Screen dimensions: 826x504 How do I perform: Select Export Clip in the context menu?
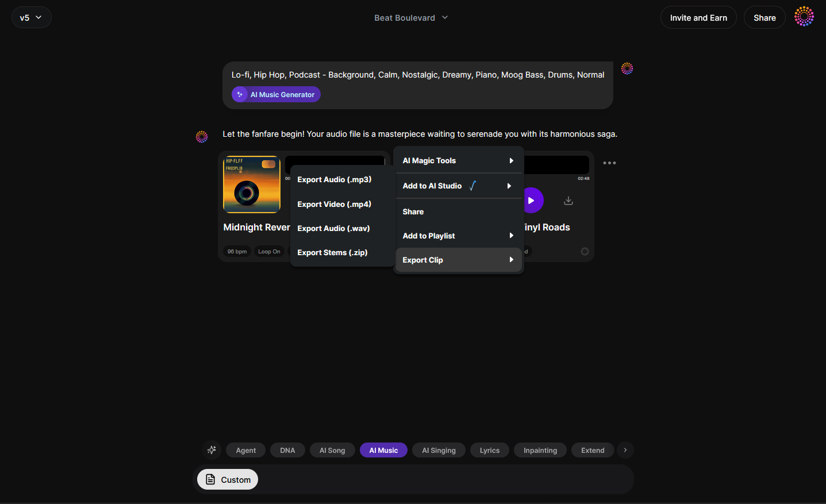point(458,260)
